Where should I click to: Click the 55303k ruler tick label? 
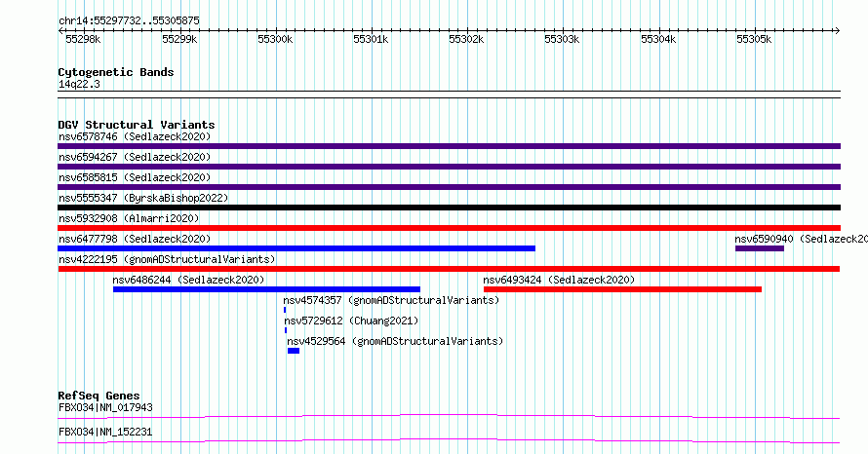562,39
